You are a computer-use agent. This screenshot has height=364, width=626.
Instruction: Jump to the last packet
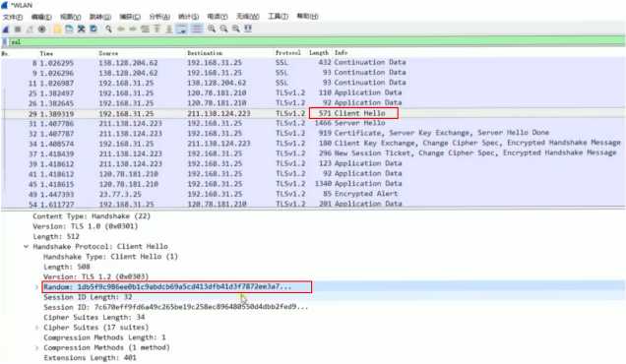(x=169, y=30)
